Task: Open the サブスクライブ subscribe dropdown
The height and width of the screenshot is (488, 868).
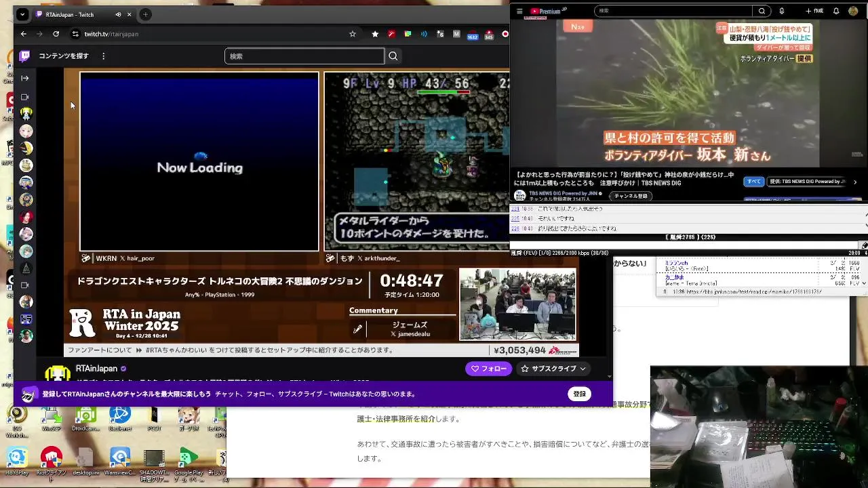Action: [553, 369]
